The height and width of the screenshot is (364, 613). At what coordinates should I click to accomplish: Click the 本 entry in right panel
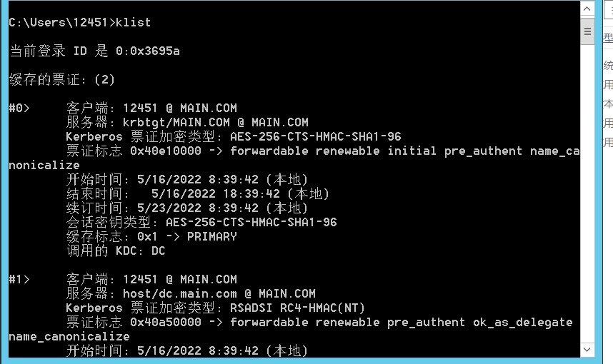[608, 103]
